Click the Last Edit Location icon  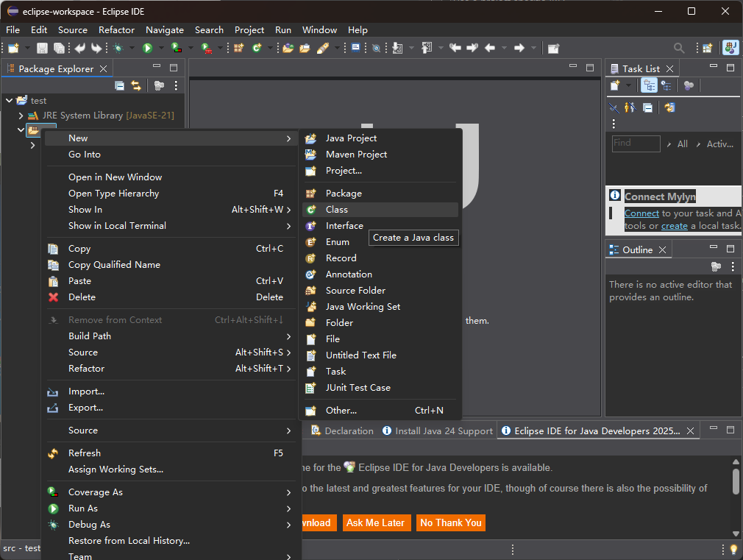[x=455, y=48]
